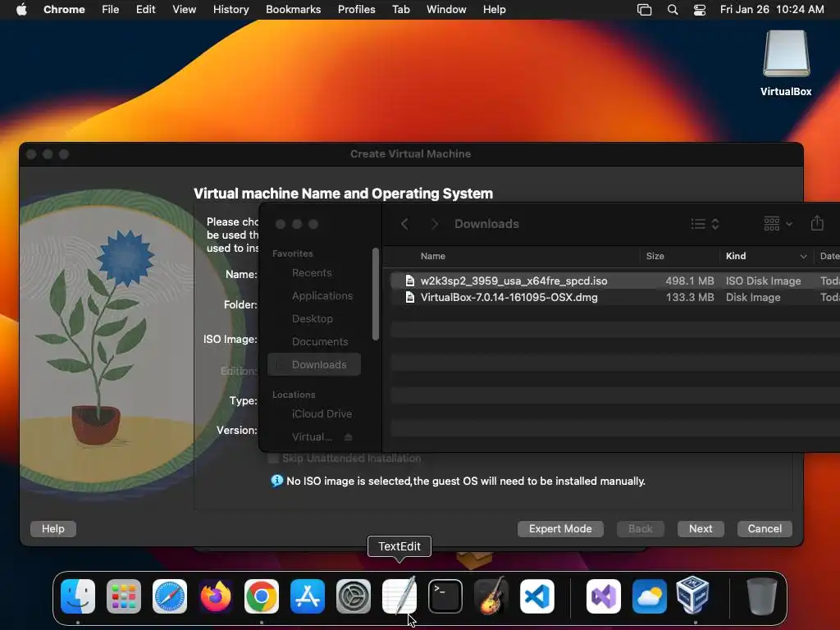
Task: Click the sidebar scrollbar in file dialog
Action: tap(376, 294)
